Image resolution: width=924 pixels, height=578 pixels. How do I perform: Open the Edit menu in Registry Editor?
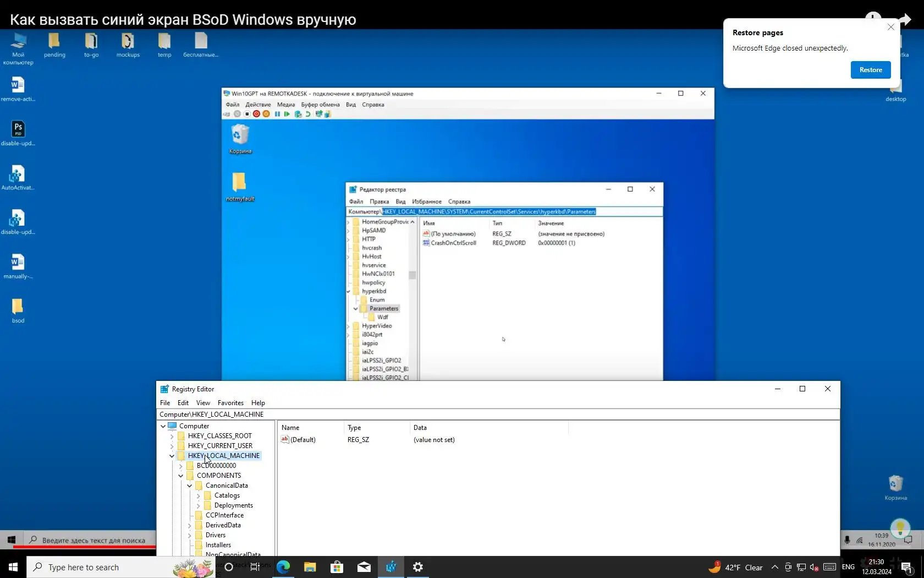tap(183, 403)
